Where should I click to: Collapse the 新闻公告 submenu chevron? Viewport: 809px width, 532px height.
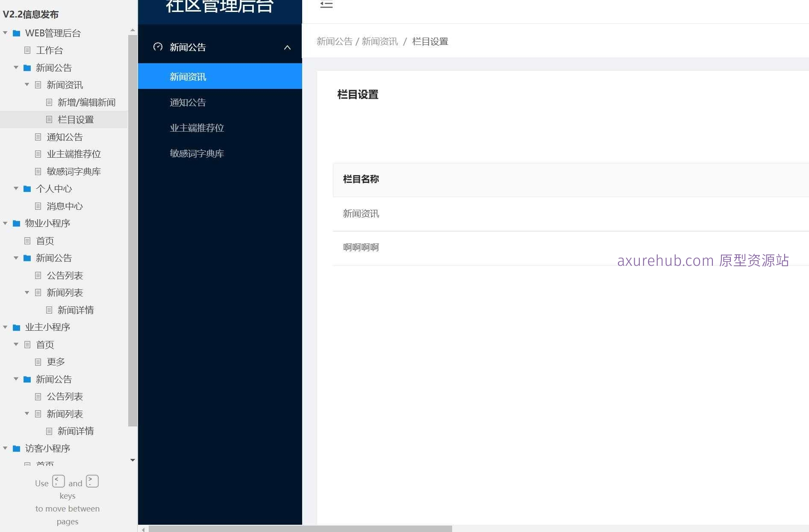point(287,48)
